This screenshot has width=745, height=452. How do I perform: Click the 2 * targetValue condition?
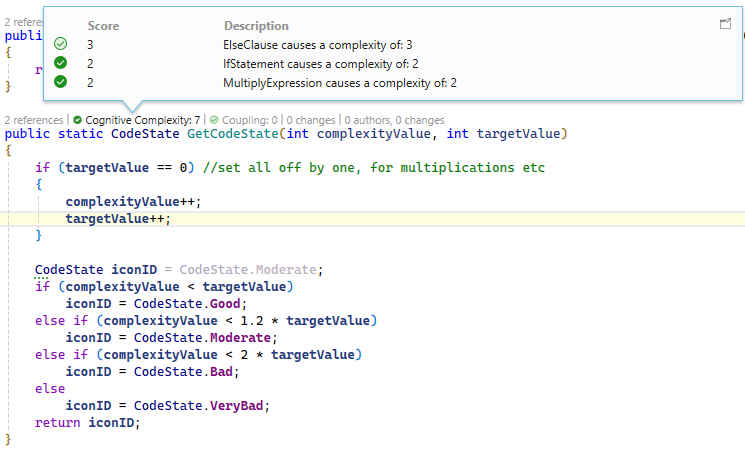(297, 355)
